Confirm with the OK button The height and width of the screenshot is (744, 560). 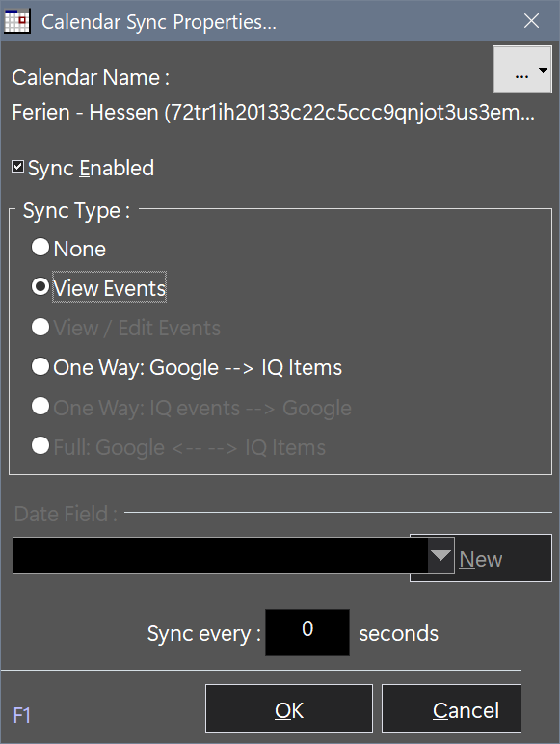289,709
